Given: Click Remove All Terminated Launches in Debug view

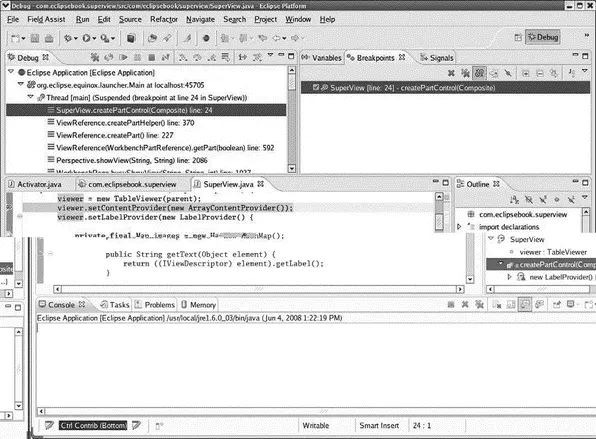Looking at the screenshot, I should pyautogui.click(x=95, y=57).
